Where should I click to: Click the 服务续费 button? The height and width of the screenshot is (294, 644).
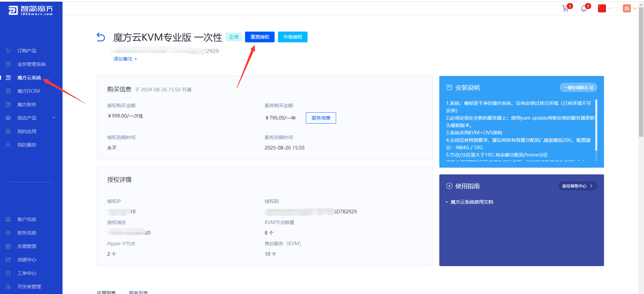[321, 118]
